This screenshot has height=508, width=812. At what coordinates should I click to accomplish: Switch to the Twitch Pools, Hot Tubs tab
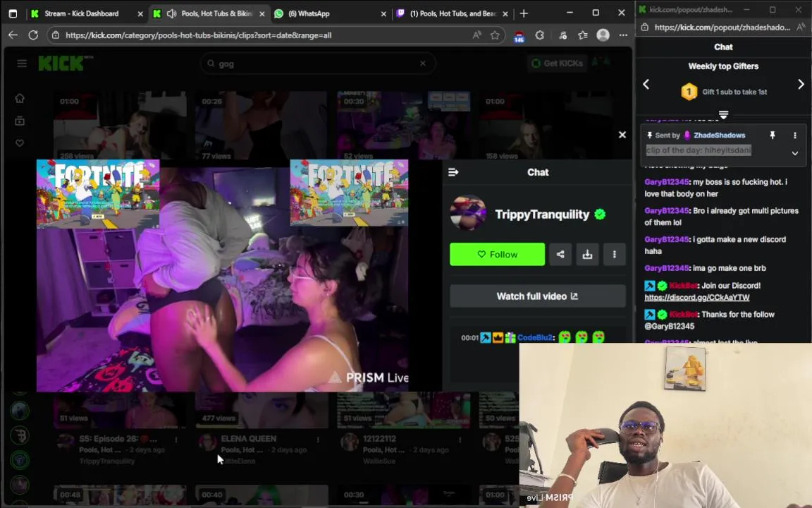pos(453,13)
